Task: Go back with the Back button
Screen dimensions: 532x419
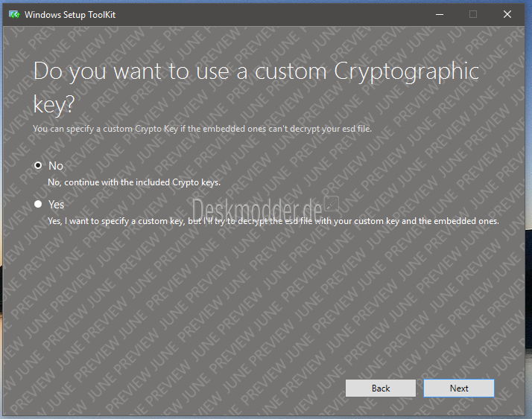Action: pos(381,388)
